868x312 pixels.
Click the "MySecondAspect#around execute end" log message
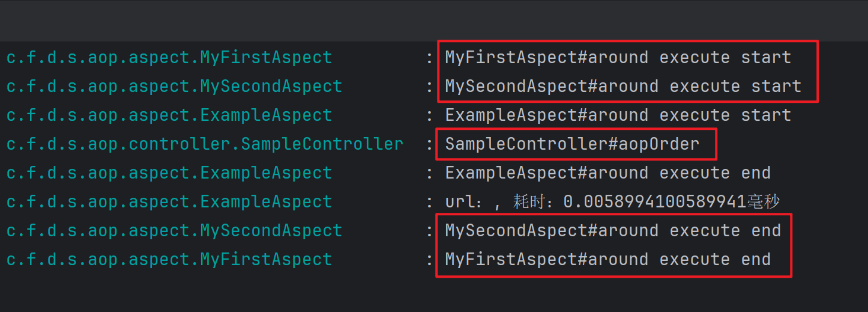pos(612,231)
